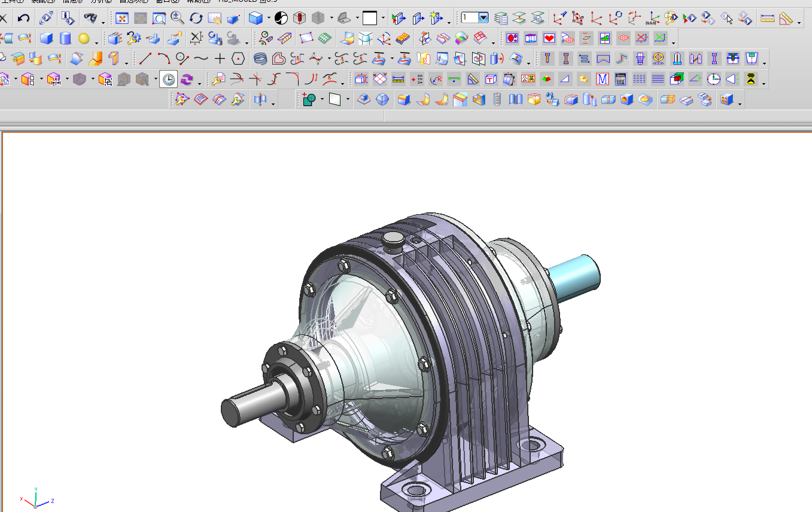This screenshot has width=812, height=512.
Task: Select the Line curve tool
Action: (x=145, y=59)
